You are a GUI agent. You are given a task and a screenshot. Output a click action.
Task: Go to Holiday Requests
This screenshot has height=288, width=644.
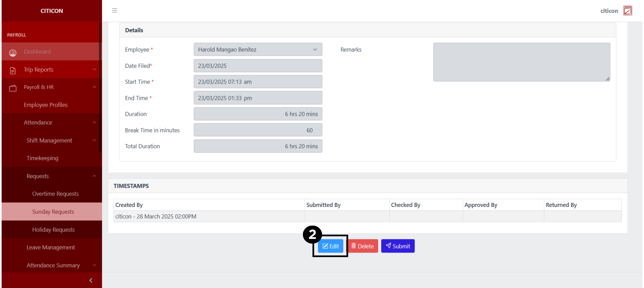(53, 230)
